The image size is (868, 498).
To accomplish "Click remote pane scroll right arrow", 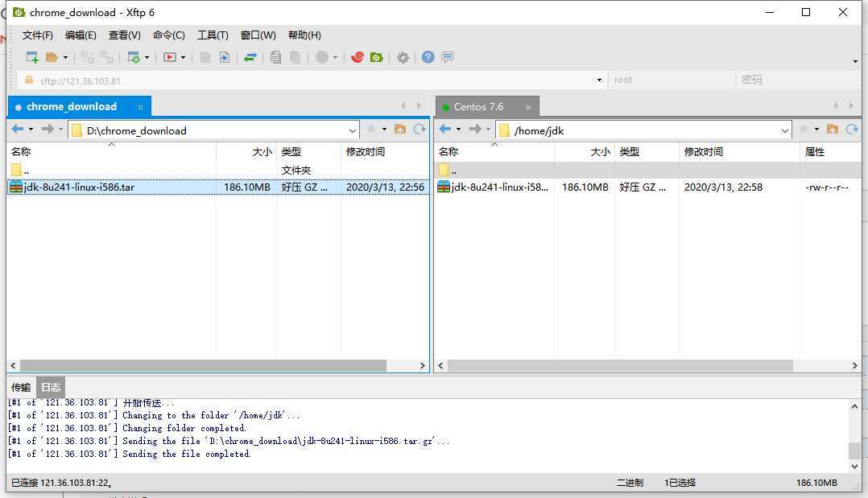I will pyautogui.click(x=854, y=366).
